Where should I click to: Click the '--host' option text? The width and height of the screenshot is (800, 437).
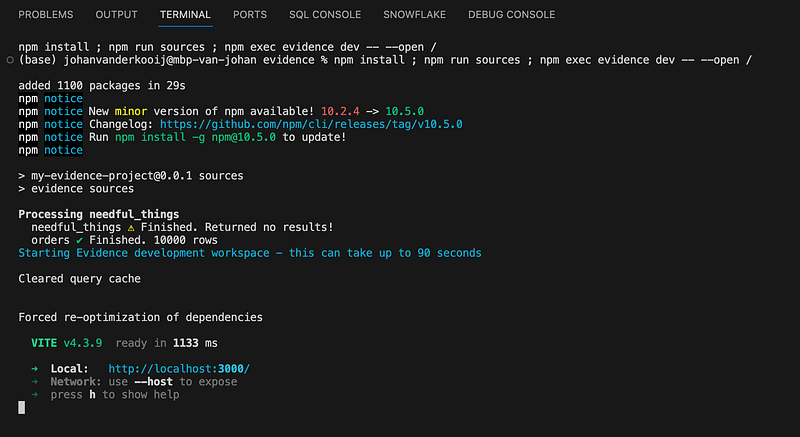pos(154,381)
